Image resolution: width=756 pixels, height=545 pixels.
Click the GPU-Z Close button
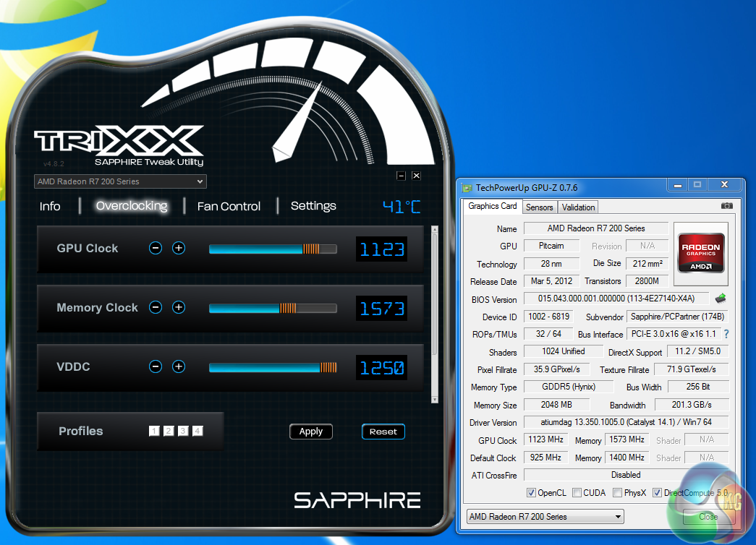708,517
